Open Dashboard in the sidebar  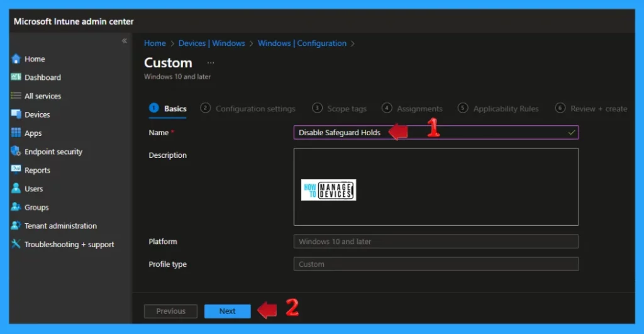[43, 77]
